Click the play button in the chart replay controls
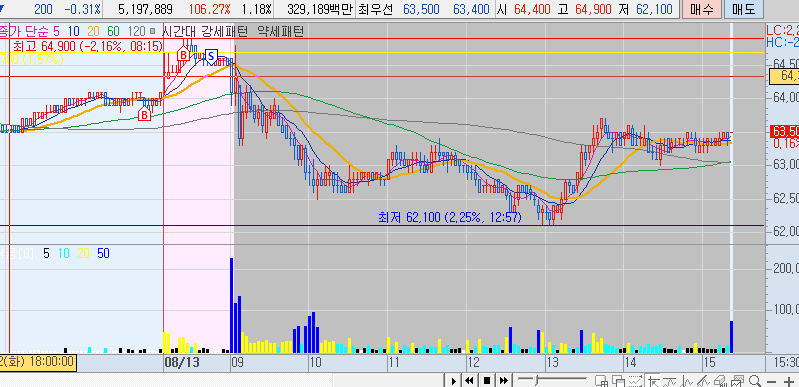The width and height of the screenshot is (799, 387). (x=453, y=380)
